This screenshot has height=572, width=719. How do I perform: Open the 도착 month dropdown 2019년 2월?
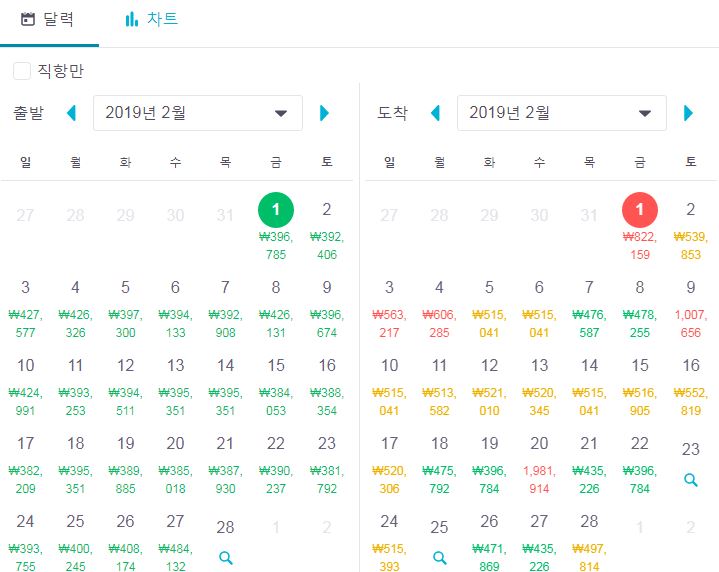tap(562, 113)
